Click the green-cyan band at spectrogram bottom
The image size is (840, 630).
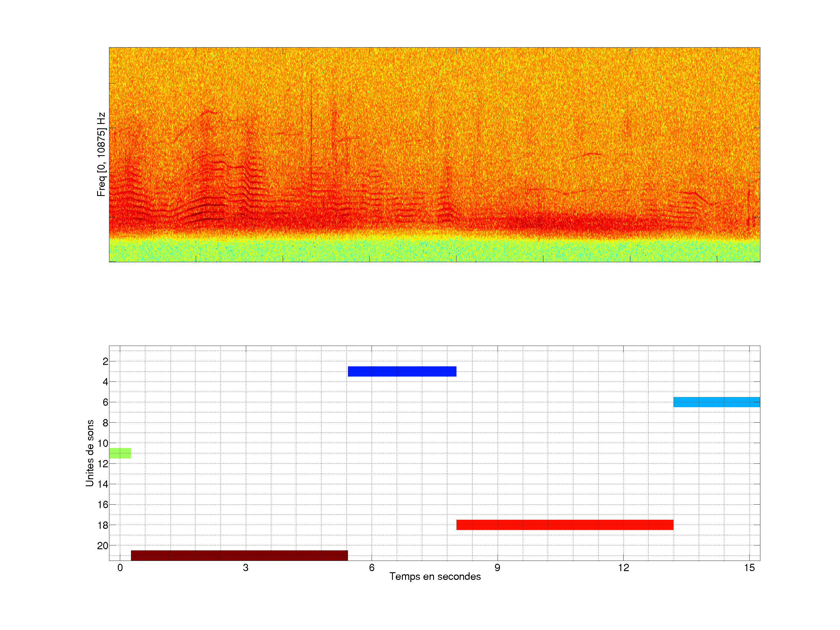click(x=434, y=251)
